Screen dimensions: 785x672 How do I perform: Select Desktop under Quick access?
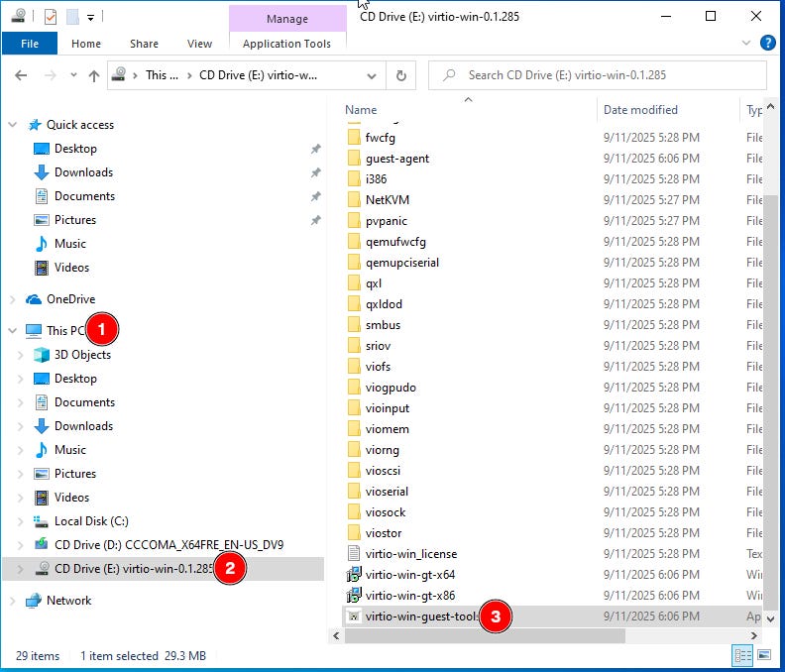75,149
